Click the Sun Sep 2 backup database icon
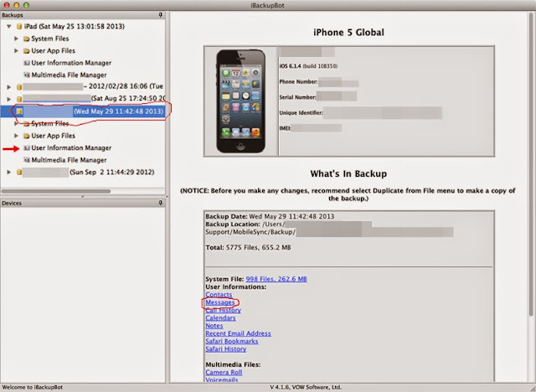The width and height of the screenshot is (536, 392). click(19, 173)
